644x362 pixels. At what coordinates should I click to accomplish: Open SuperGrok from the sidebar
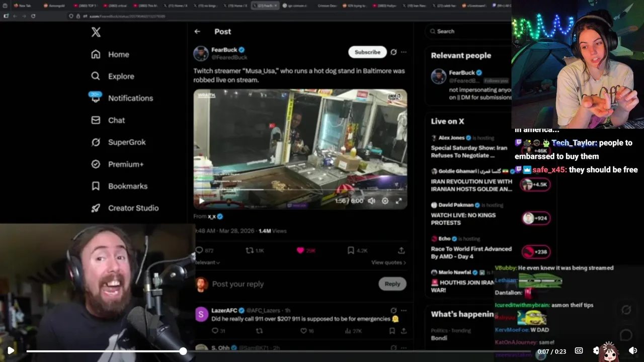(x=118, y=142)
